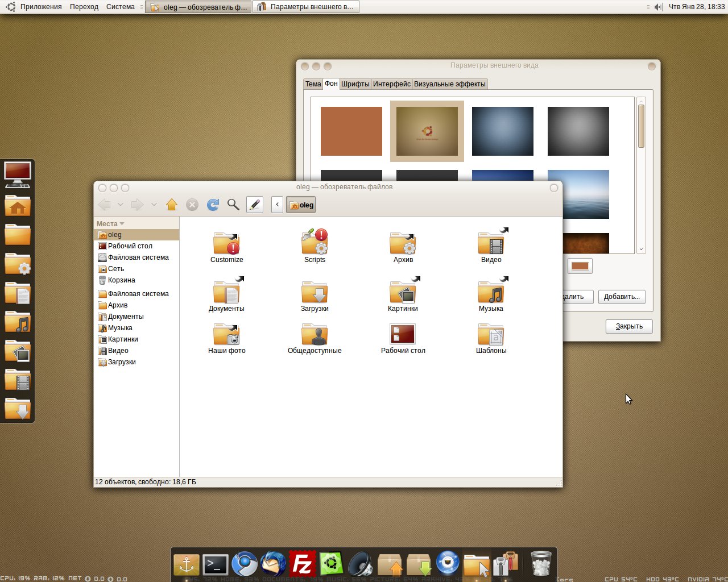
Task: Select the Архив folder icon in main pane
Action: click(403, 243)
